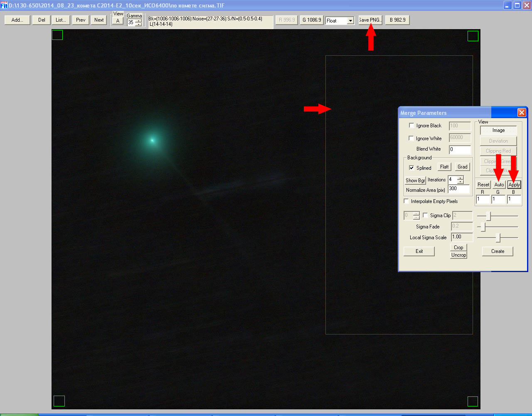This screenshot has width=532, height=416.
Task: Click the Blend White input field
Action: tap(460, 149)
